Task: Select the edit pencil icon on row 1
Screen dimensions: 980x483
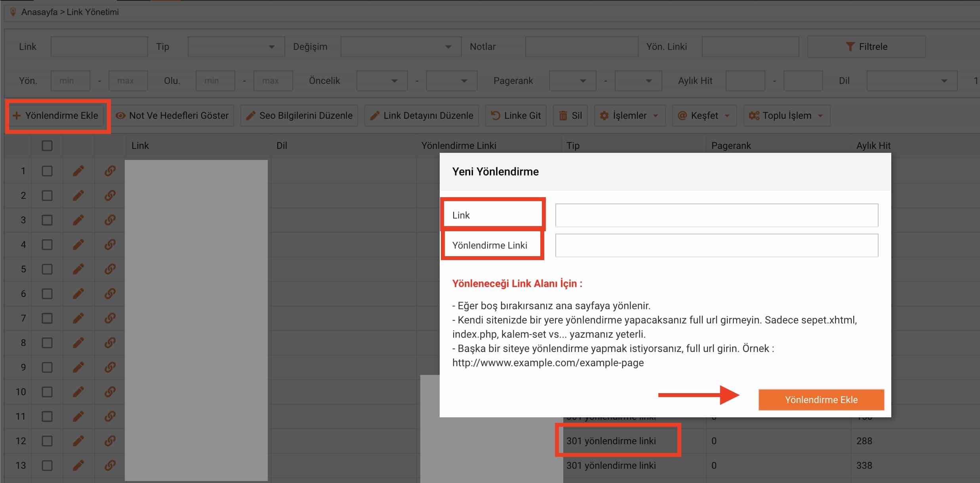Action: (x=78, y=171)
